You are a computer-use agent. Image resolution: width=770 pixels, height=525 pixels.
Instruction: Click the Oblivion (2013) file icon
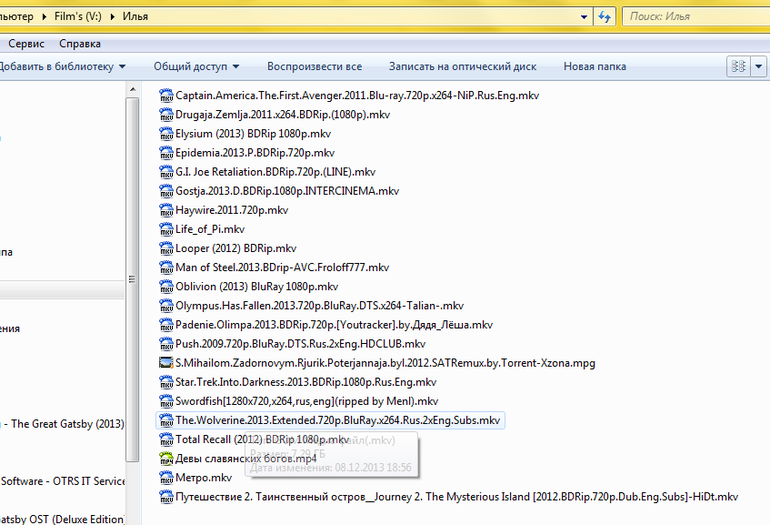tap(167, 286)
